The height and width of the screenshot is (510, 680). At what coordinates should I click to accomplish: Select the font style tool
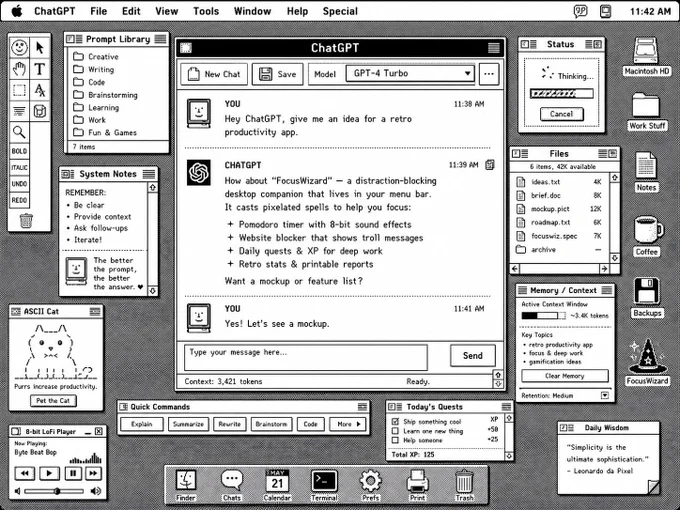click(39, 90)
